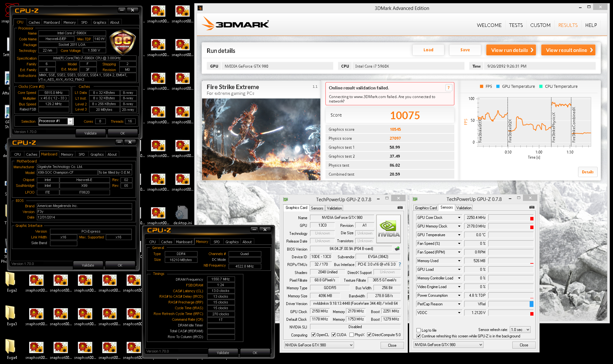Open the VDDC sensor dropdown
This screenshot has height=364, width=613.
tap(459, 313)
